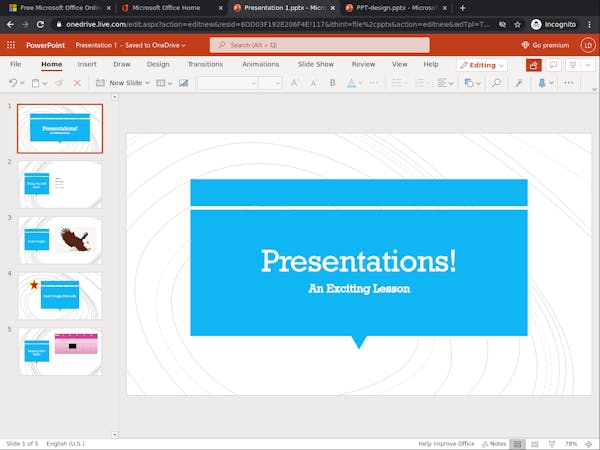600x450 pixels.
Task: Switch to Normal view in status bar
Action: pyautogui.click(x=517, y=444)
